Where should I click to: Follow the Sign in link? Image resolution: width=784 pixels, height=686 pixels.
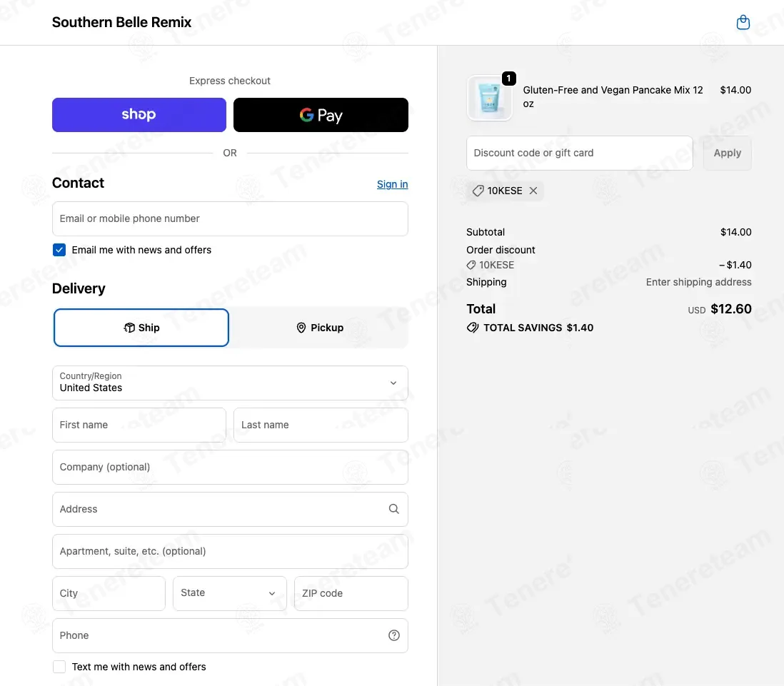click(392, 184)
